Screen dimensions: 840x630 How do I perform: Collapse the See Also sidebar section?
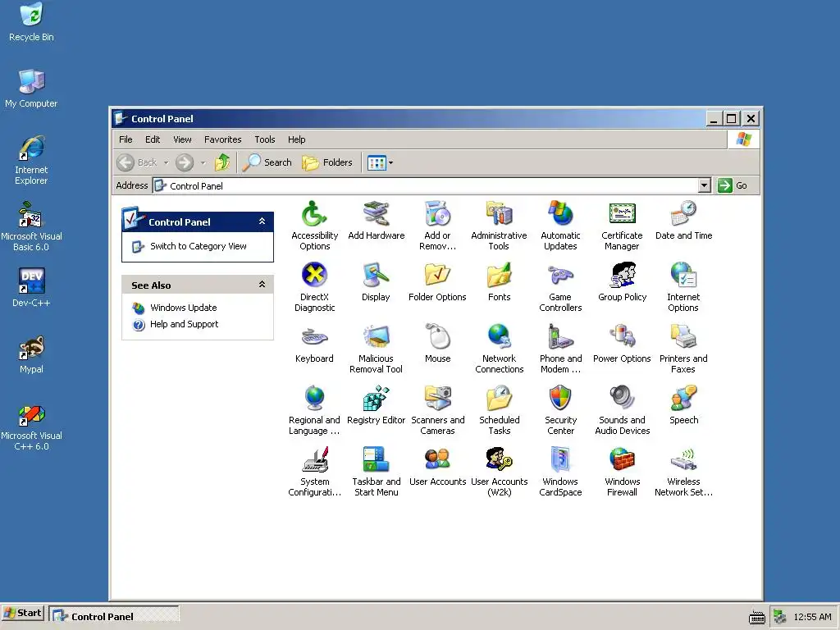262,285
